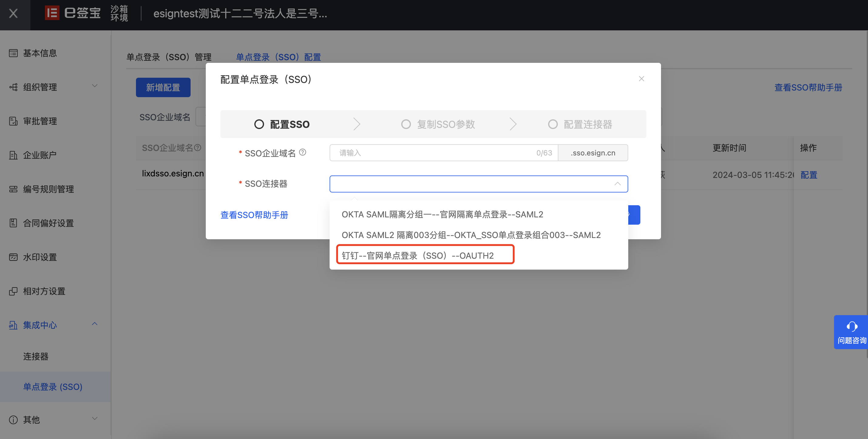Click the 审批管理 sidebar icon

[13, 121]
